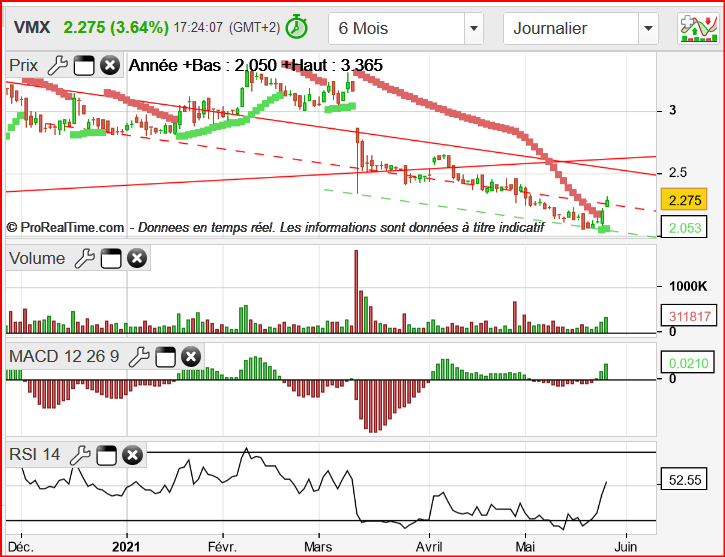Maximize the MACD panel window icon

[165, 357]
